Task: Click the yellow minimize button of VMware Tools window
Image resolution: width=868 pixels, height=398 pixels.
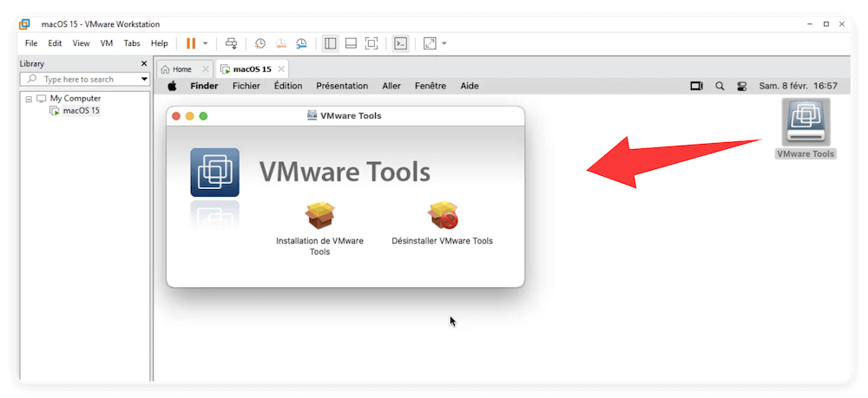Action: (x=190, y=116)
